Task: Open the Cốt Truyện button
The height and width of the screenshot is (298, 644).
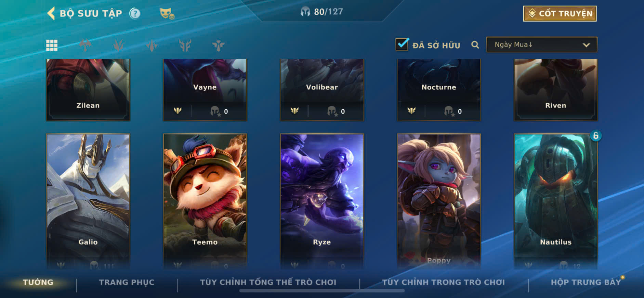Action: tap(560, 14)
